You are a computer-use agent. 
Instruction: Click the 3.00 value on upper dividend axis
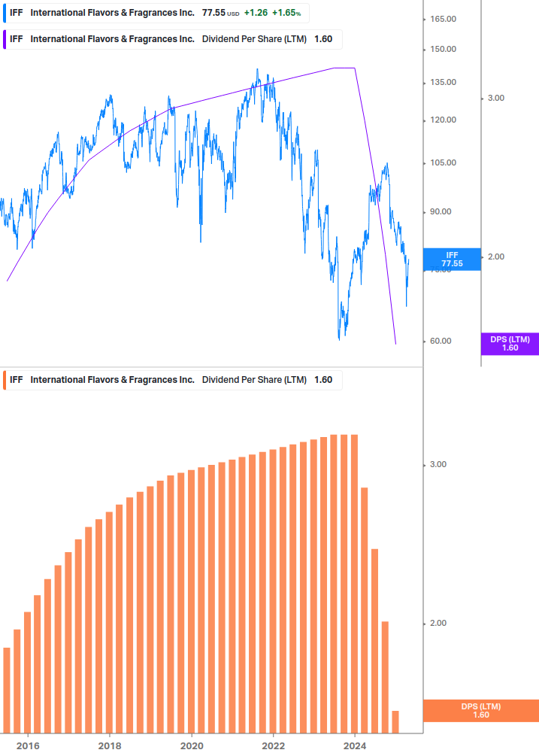point(496,99)
